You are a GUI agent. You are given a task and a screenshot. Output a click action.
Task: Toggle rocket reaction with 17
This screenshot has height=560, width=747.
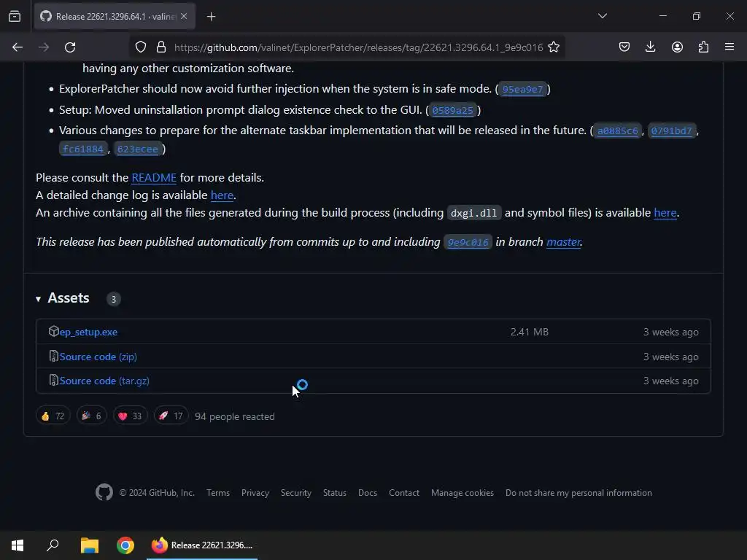[x=171, y=416]
